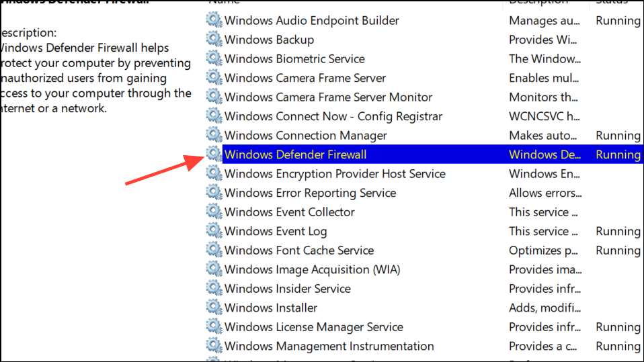Click the gear icon beside Windows Audio Endpoint Builder

[214, 20]
